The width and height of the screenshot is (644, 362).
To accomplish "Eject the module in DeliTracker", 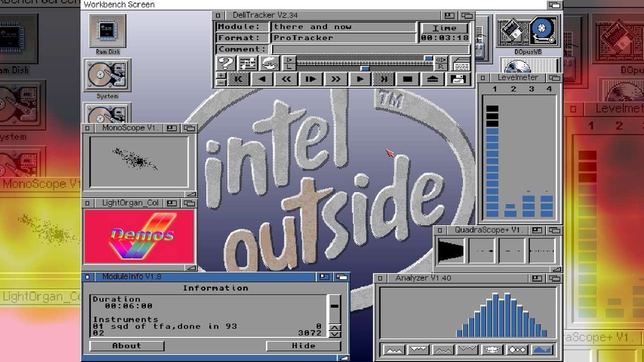I will click(x=433, y=79).
